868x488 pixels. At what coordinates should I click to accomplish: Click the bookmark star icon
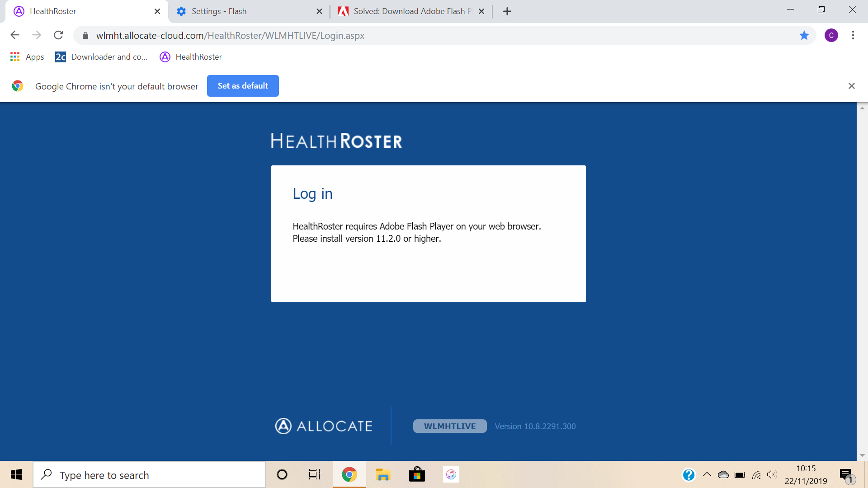pyautogui.click(x=804, y=35)
